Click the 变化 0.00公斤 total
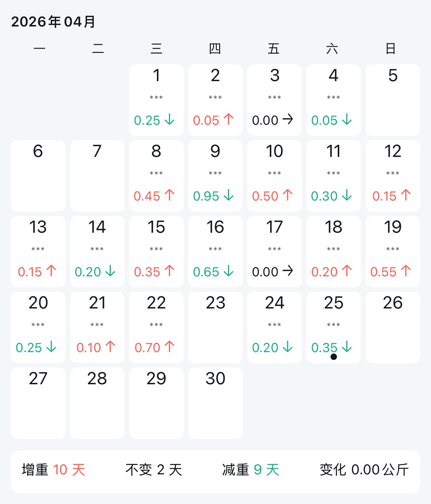Image resolution: width=431 pixels, height=504 pixels. pos(364,470)
